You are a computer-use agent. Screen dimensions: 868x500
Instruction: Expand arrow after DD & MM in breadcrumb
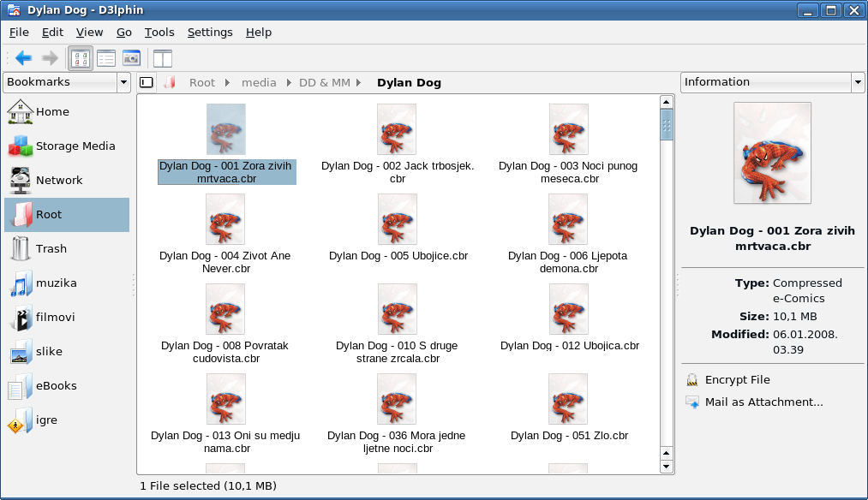point(359,82)
